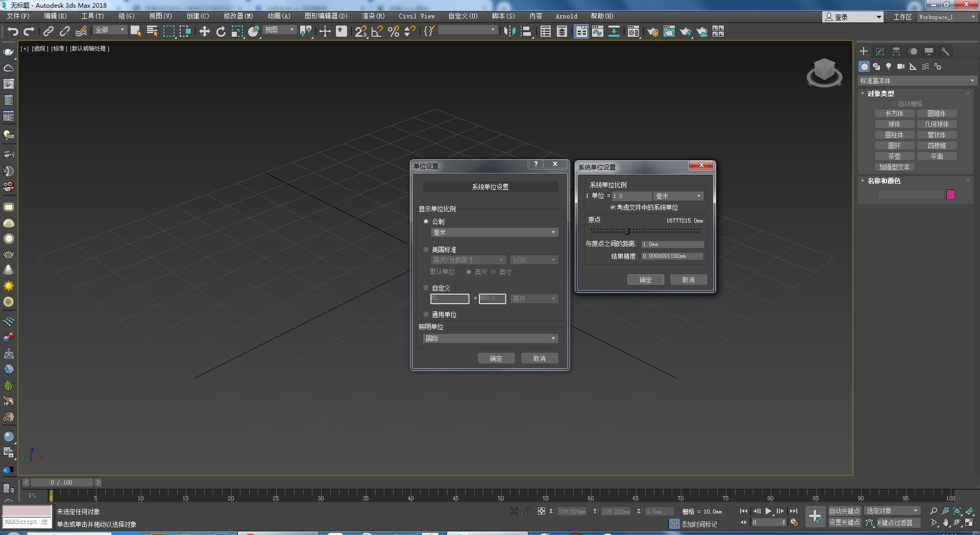Image resolution: width=980 pixels, height=535 pixels.
Task: Open the Workspace_1 selector dropdown
Action: (x=947, y=17)
